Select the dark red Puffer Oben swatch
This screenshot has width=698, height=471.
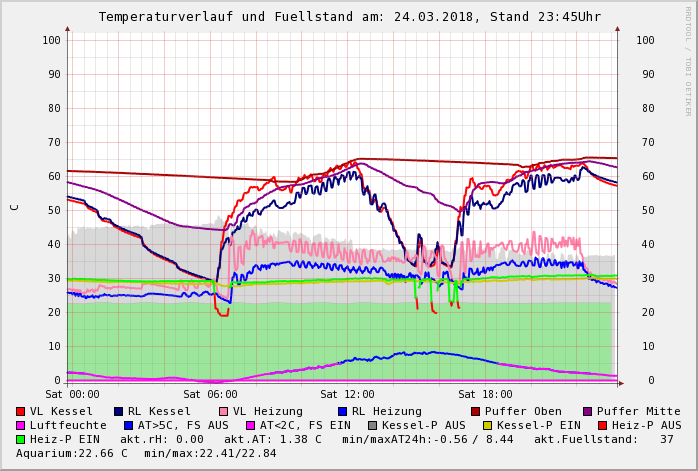[476, 412]
